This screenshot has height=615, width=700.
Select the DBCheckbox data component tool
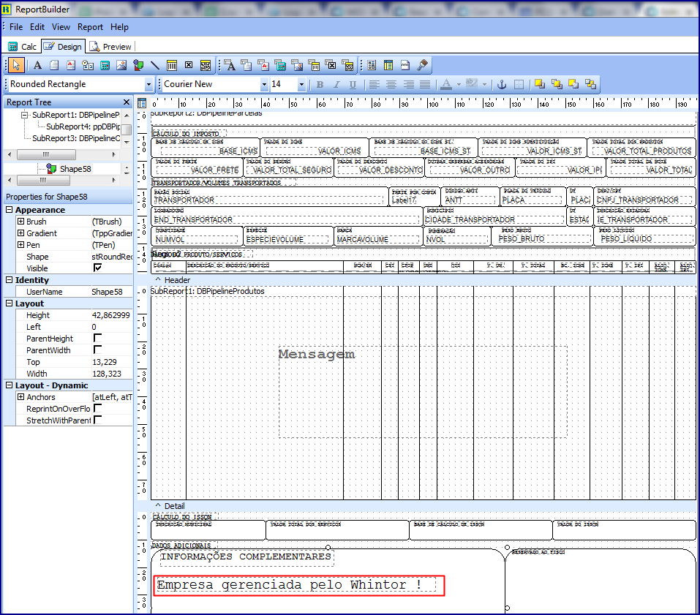tap(331, 65)
